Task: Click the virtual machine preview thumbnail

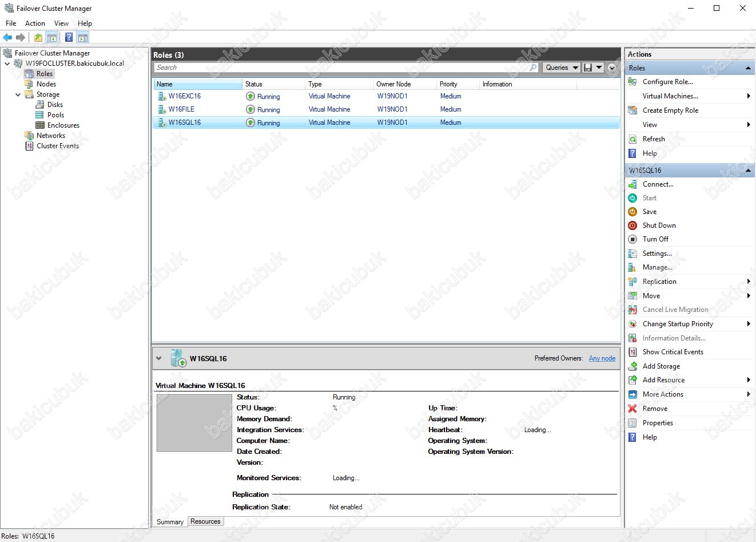Action: pos(194,422)
